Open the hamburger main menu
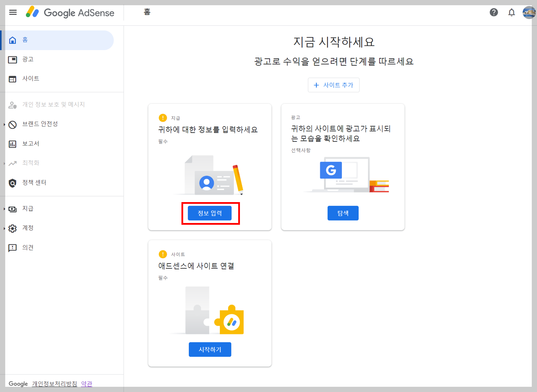The image size is (537, 392). pyautogui.click(x=13, y=13)
